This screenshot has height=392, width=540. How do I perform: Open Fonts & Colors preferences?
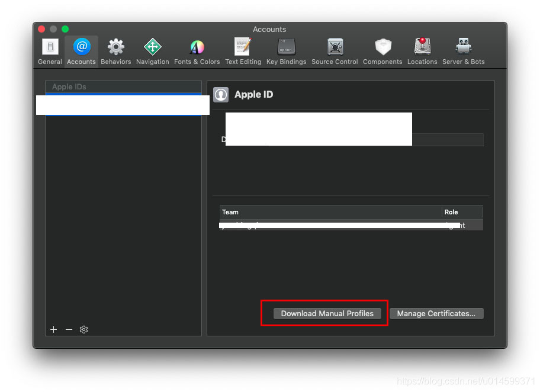197,52
